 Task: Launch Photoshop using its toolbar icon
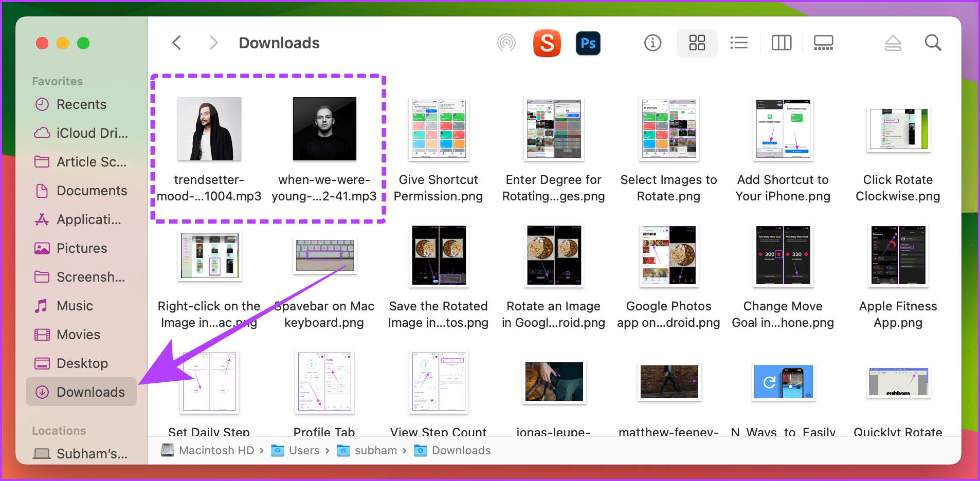[x=588, y=43]
